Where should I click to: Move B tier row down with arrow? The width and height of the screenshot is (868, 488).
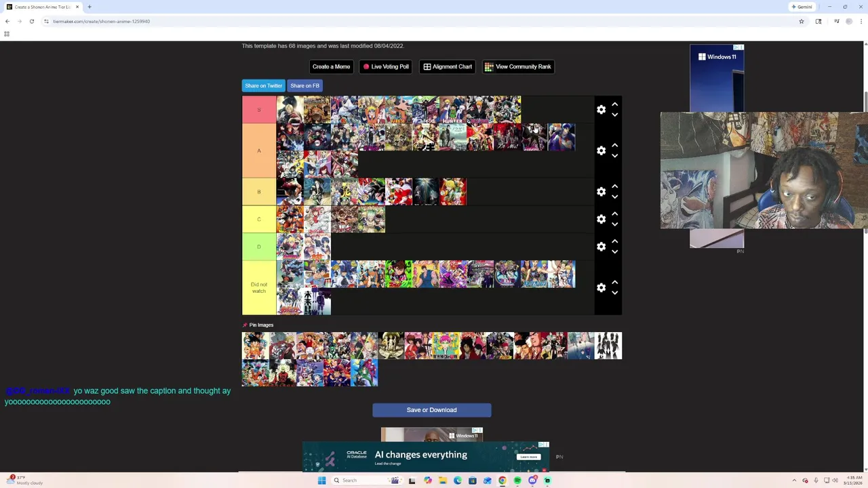pyautogui.click(x=614, y=197)
